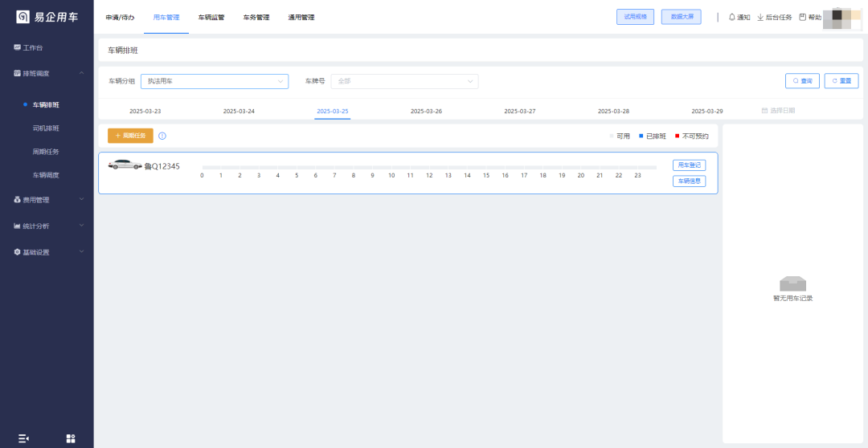Click the 用车登记 button
This screenshot has height=448, width=868.
(x=689, y=165)
